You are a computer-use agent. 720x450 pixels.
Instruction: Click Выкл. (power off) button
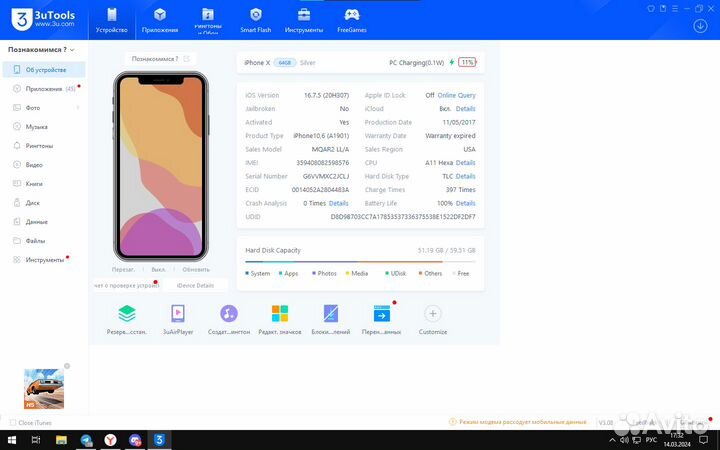pos(158,270)
